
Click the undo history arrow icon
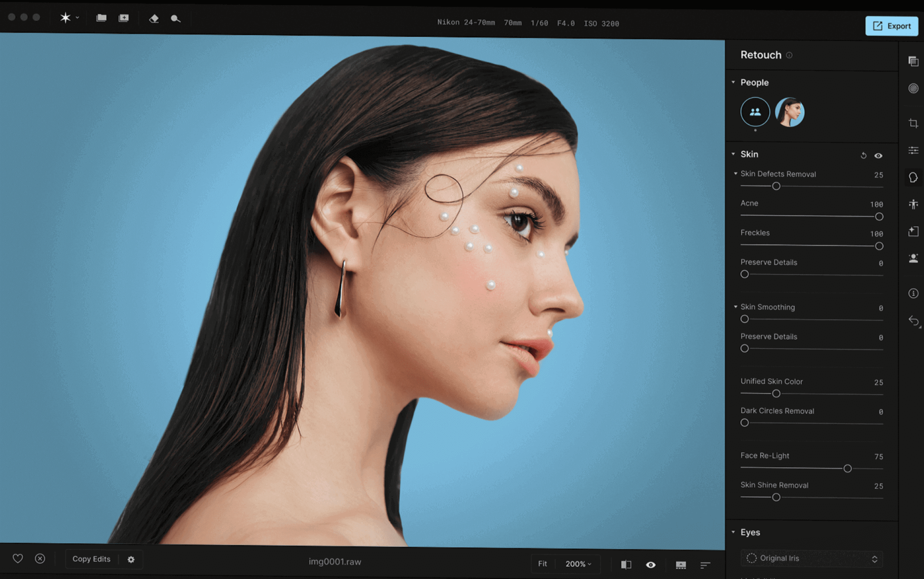pos(913,321)
